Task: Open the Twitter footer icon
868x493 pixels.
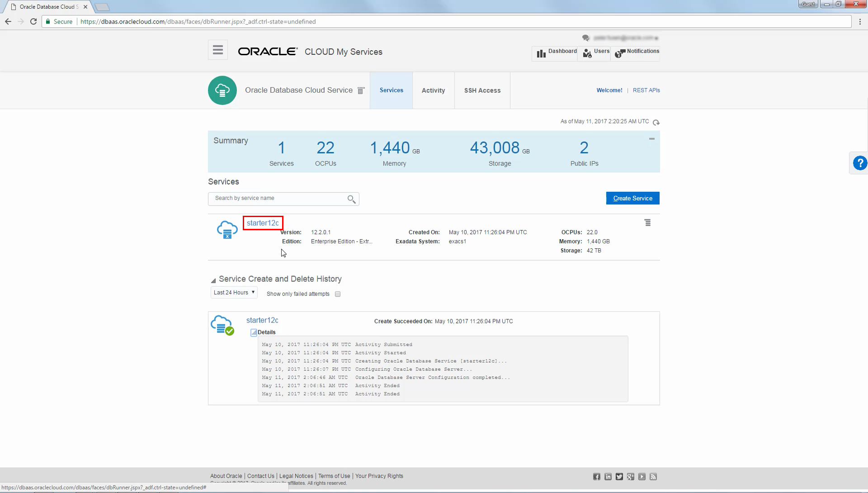Action: point(619,477)
